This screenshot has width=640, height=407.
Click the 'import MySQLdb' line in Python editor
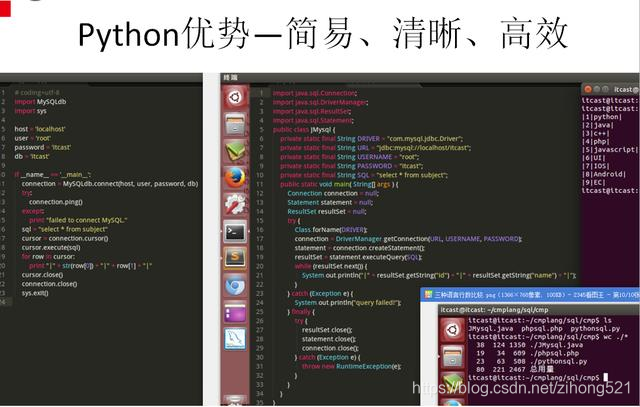point(40,102)
